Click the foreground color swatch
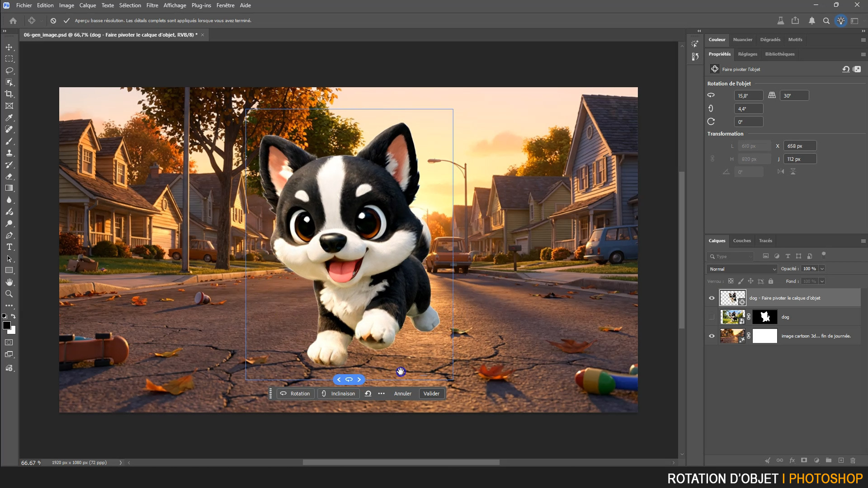The height and width of the screenshot is (488, 868). tap(7, 325)
